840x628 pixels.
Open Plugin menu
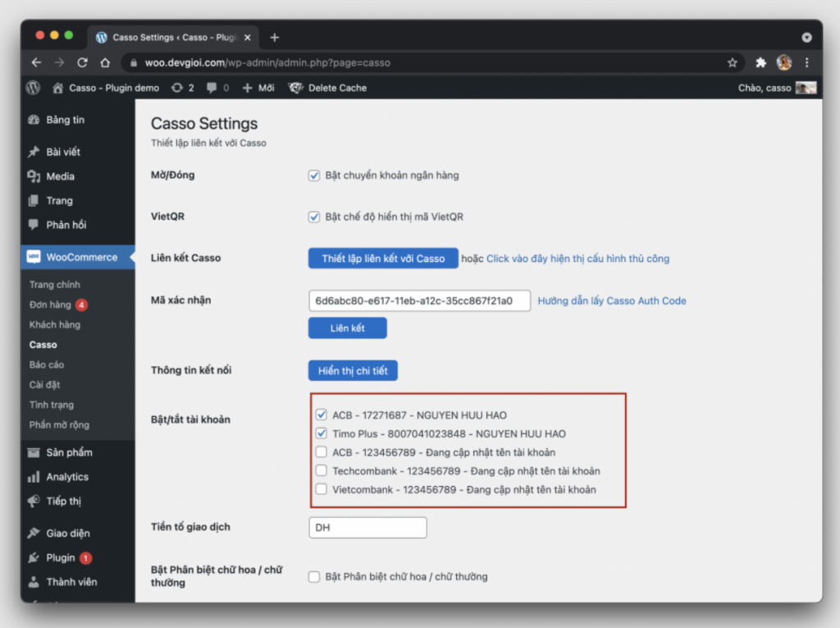(x=61, y=557)
